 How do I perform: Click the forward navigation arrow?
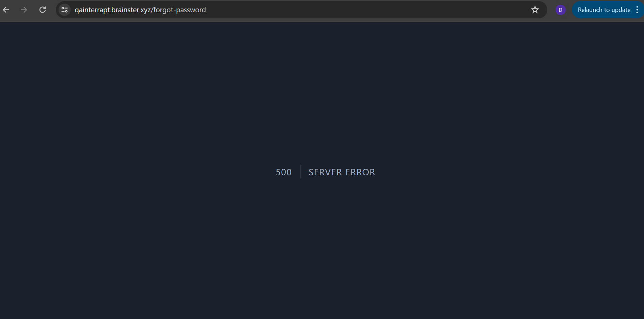(24, 10)
